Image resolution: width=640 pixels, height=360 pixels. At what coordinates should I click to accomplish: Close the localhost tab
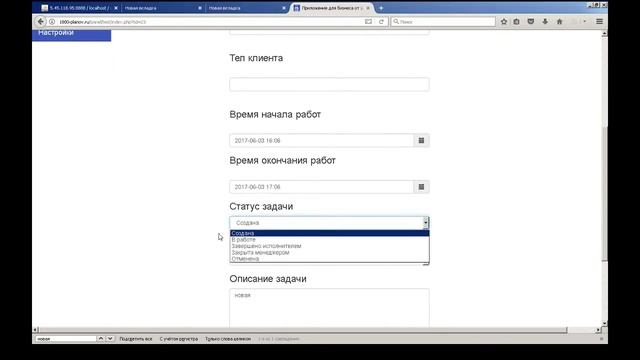pos(116,8)
